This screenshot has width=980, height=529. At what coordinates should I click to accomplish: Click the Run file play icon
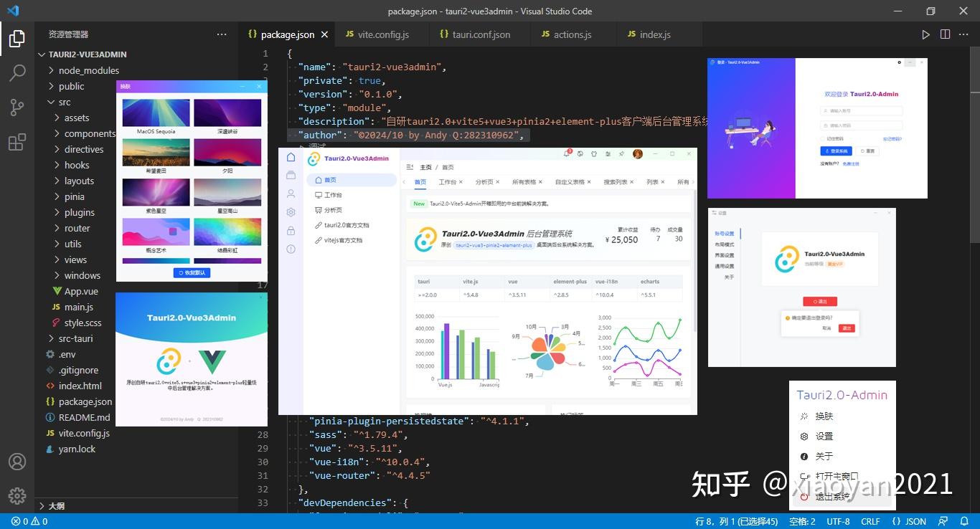pos(925,34)
